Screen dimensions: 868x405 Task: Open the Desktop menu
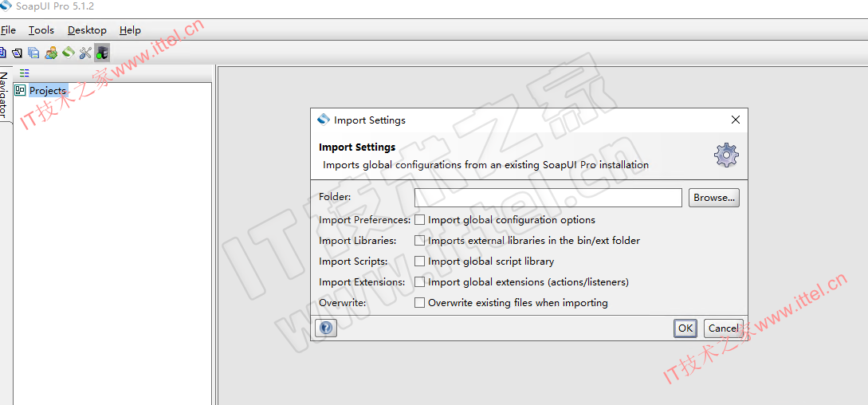pos(88,30)
